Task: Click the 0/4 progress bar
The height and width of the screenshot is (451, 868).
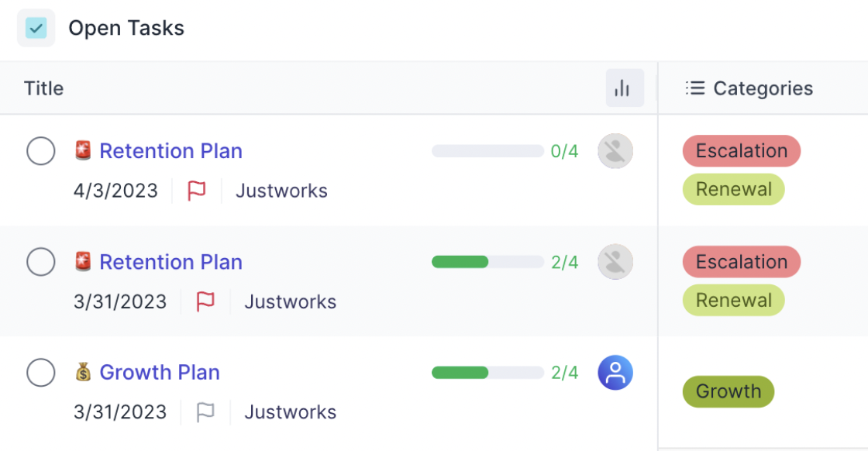Action: click(487, 151)
